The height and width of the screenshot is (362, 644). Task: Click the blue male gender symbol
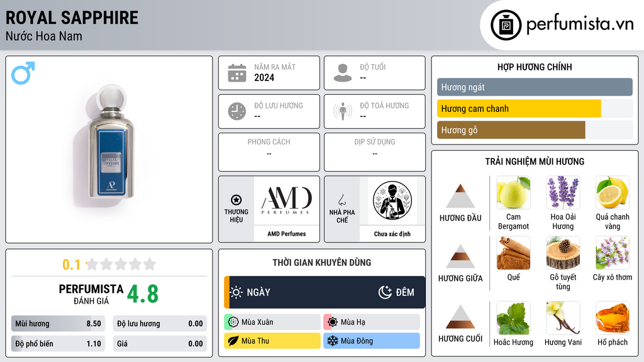(23, 73)
